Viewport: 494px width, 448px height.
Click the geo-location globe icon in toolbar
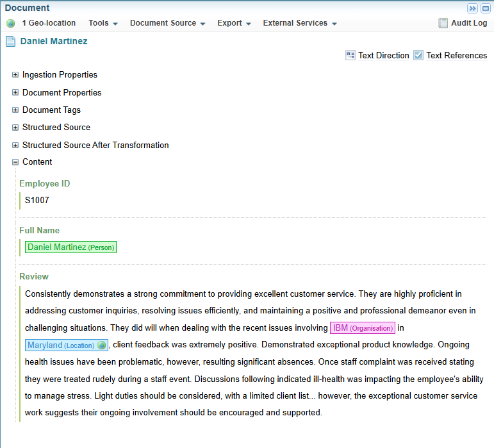pos(11,24)
